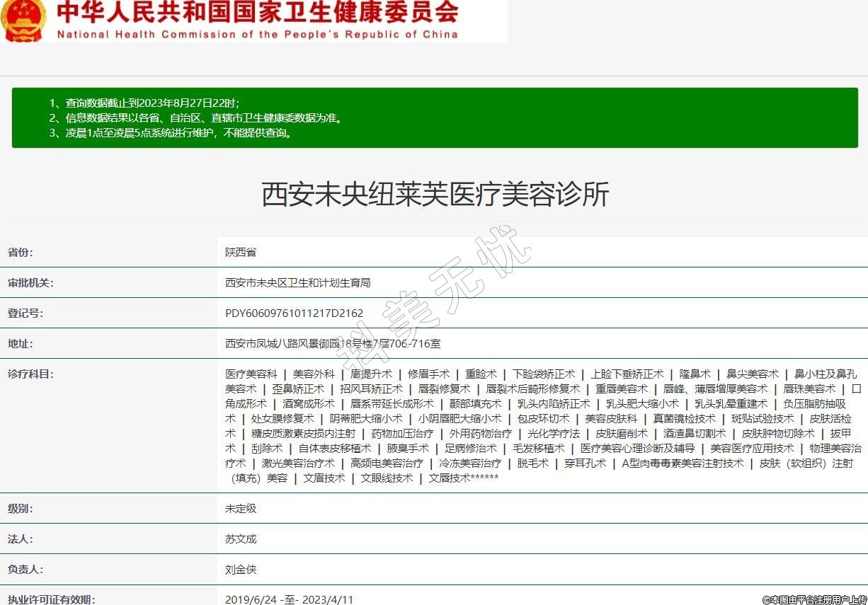Viewport: 868px width, 605px height.
Task: Click the responsible person name 刘金侠
Action: click(x=241, y=570)
